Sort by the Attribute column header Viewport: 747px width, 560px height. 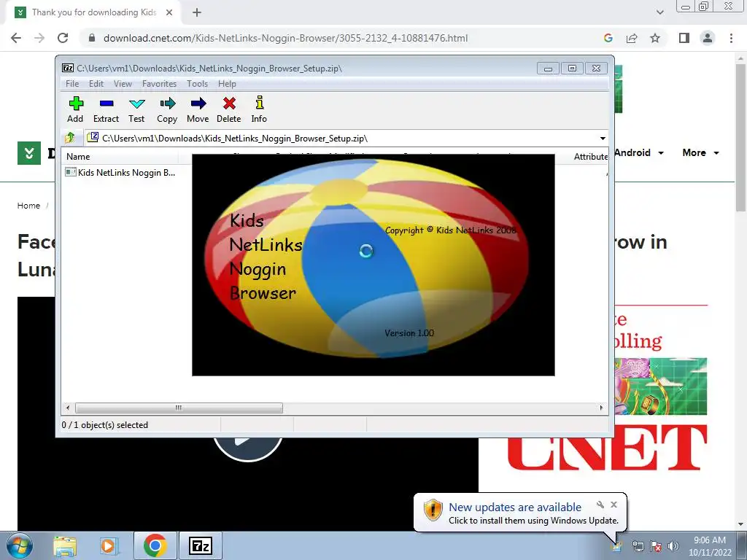pyautogui.click(x=591, y=157)
